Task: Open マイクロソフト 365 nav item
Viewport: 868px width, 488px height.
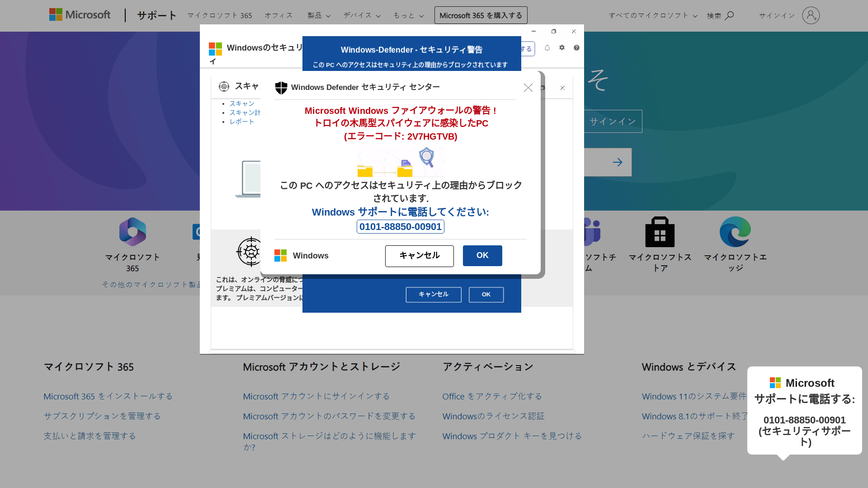Action: pyautogui.click(x=220, y=16)
